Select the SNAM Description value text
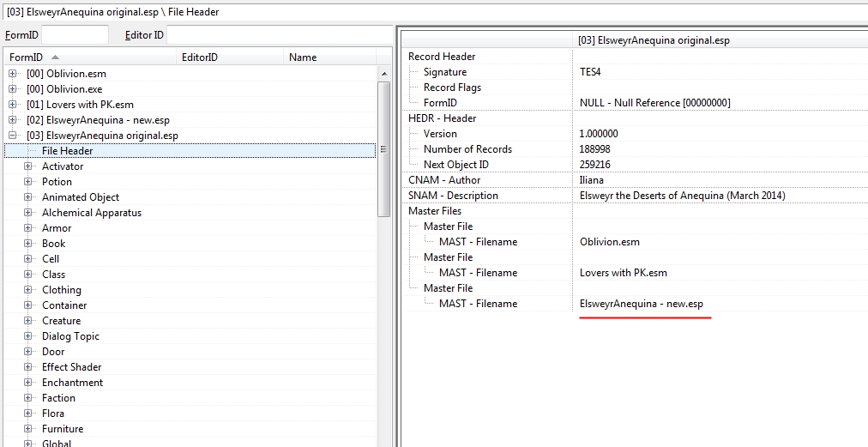Image resolution: width=868 pixels, height=447 pixels. click(x=683, y=196)
